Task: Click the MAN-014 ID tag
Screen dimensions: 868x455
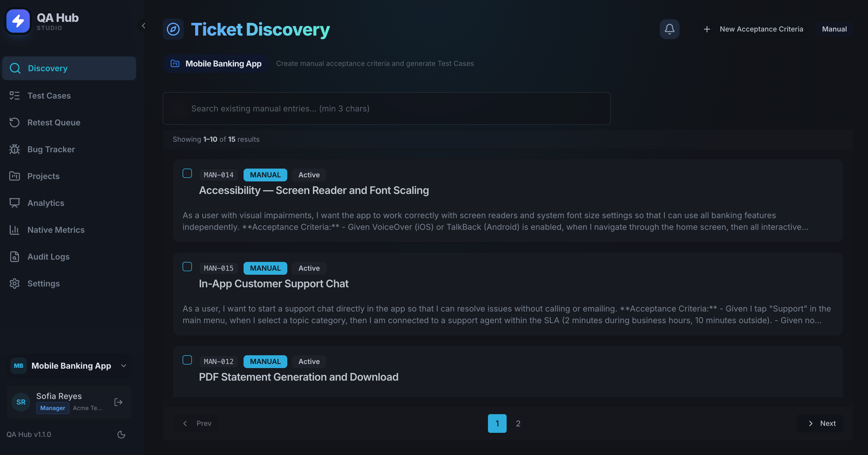Action: [219, 175]
